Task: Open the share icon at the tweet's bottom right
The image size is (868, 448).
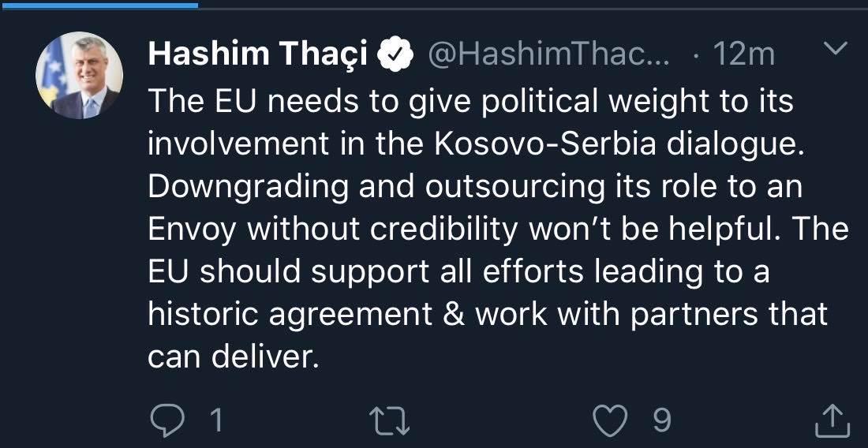Action: pyautogui.click(x=832, y=420)
